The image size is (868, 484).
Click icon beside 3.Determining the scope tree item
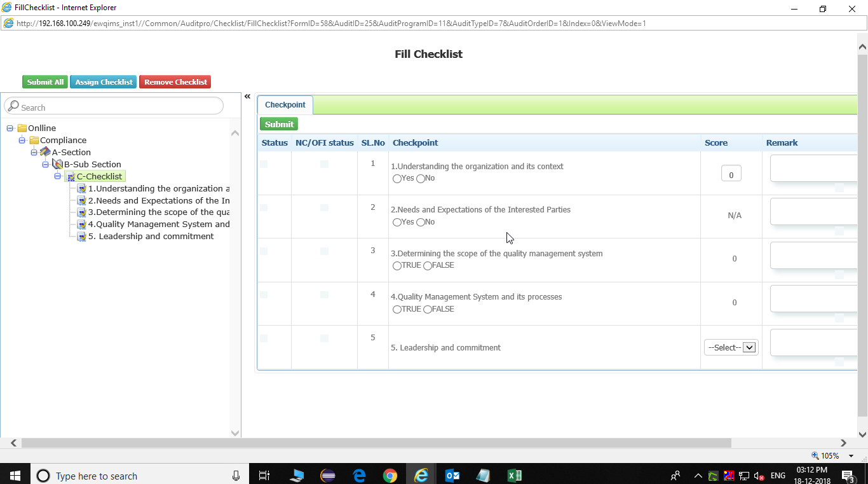click(x=82, y=212)
